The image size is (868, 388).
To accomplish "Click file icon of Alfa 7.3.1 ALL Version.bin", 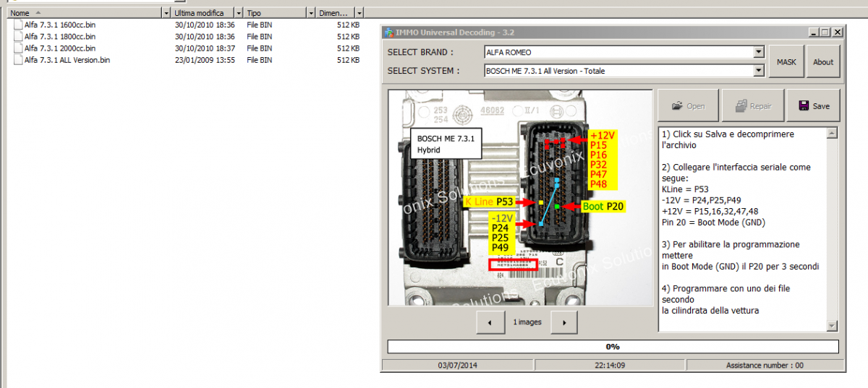I will [x=18, y=60].
